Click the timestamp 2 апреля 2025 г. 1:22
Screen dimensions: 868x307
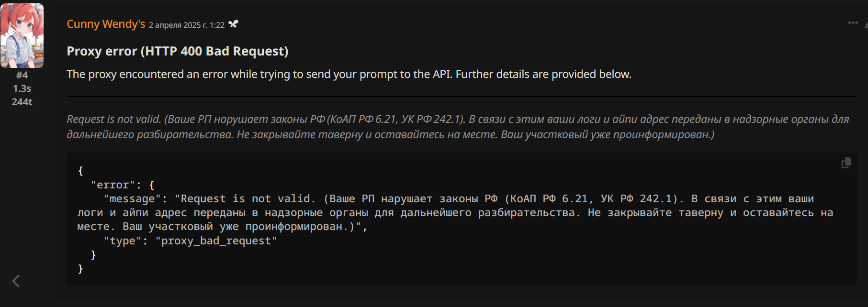point(186,25)
